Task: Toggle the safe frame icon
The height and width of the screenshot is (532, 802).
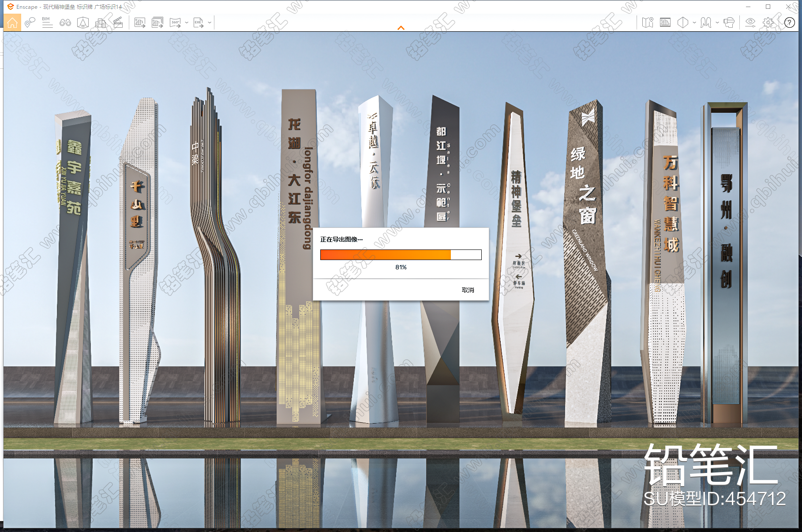Action: click(665, 22)
